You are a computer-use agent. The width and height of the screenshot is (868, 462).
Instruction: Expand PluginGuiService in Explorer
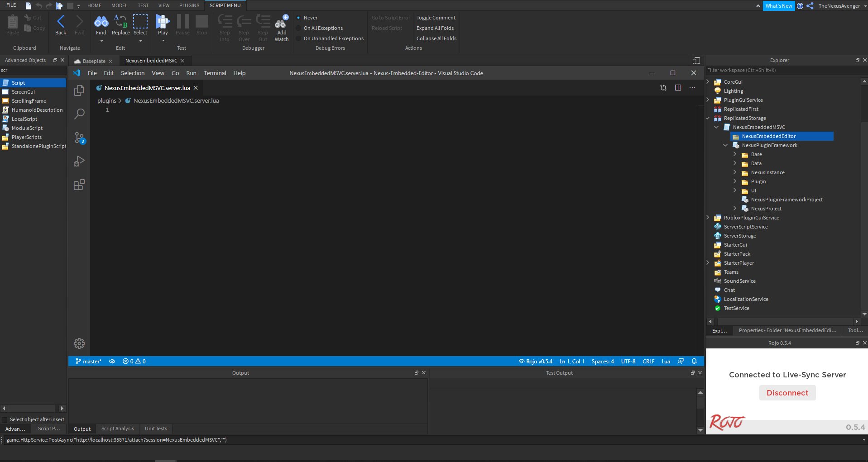click(708, 100)
